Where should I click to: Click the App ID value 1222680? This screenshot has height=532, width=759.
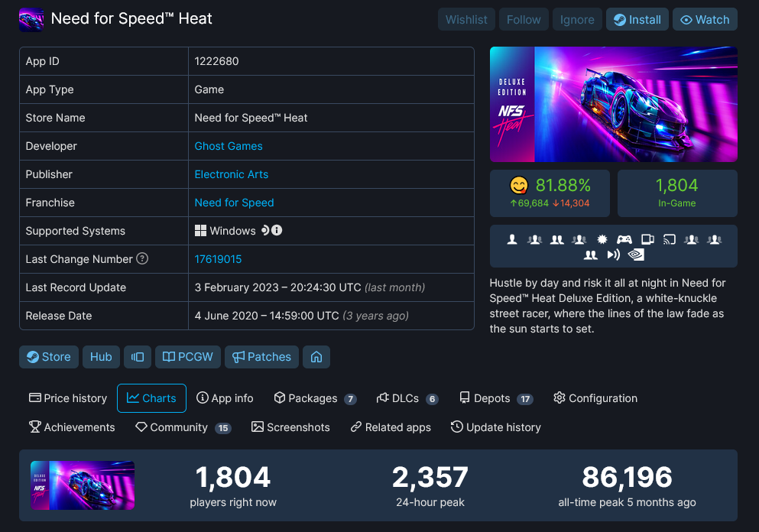[x=216, y=61]
